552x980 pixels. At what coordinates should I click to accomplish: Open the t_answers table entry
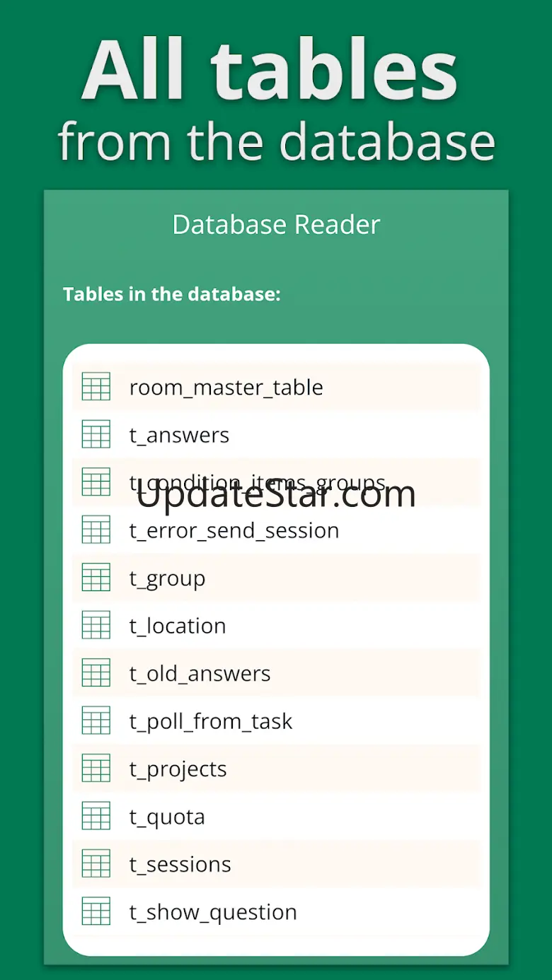pos(276,434)
